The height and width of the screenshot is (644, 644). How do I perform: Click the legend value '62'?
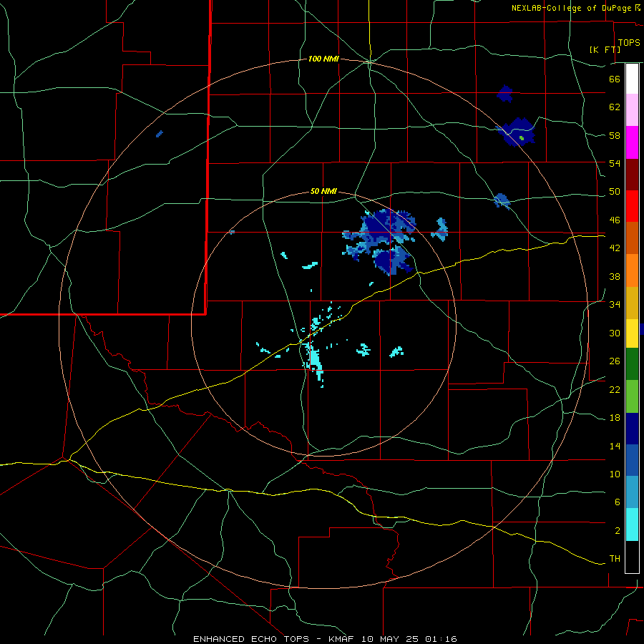point(615,107)
